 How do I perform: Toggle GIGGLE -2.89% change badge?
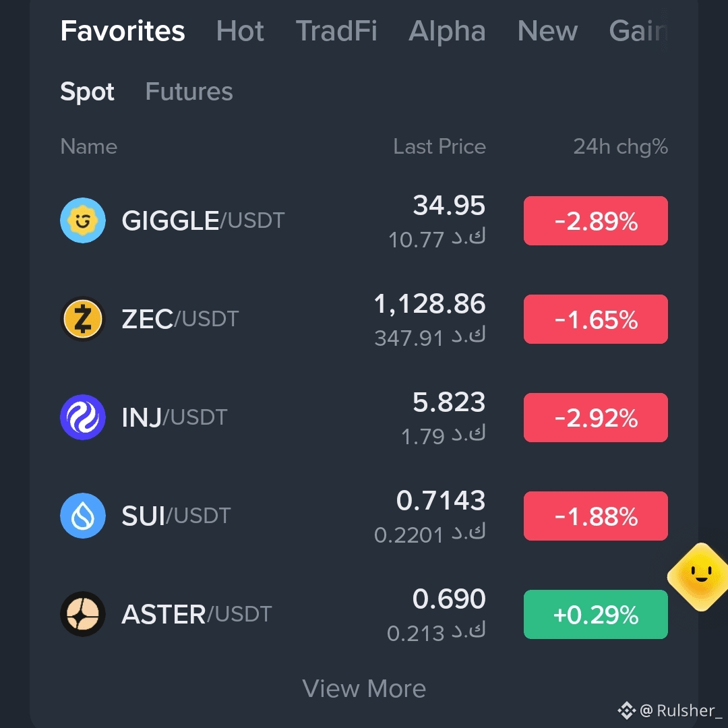[x=596, y=220]
